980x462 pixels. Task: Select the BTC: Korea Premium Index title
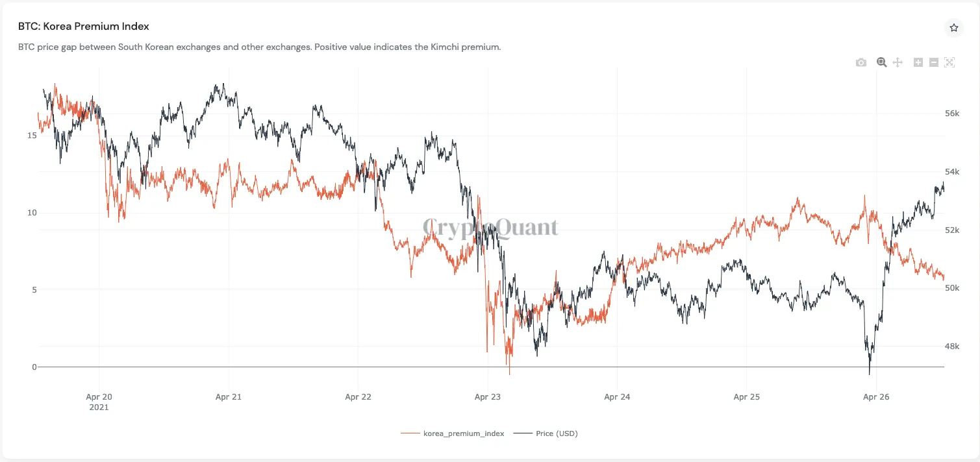tap(83, 26)
